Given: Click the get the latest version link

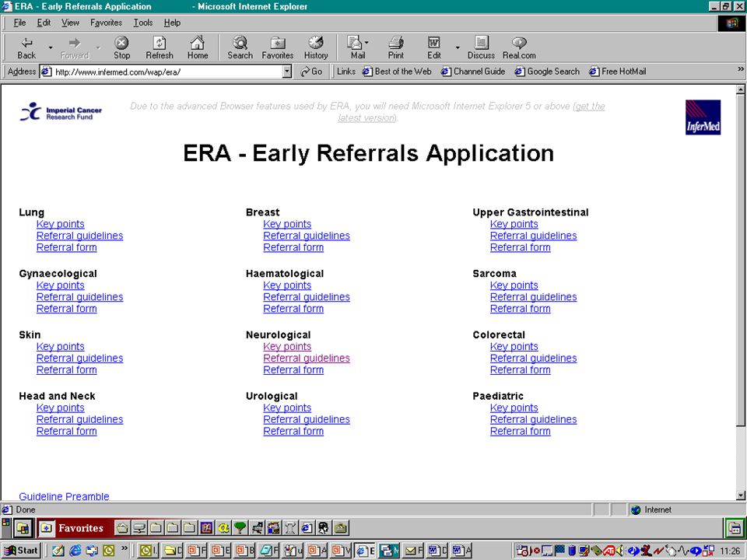Looking at the screenshot, I should (472, 112).
